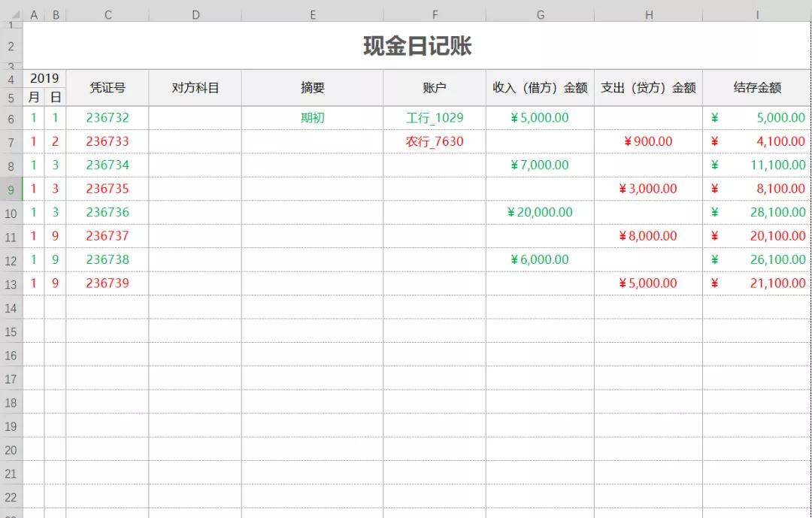
Task: Select the 结存金额 header
Action: click(758, 87)
